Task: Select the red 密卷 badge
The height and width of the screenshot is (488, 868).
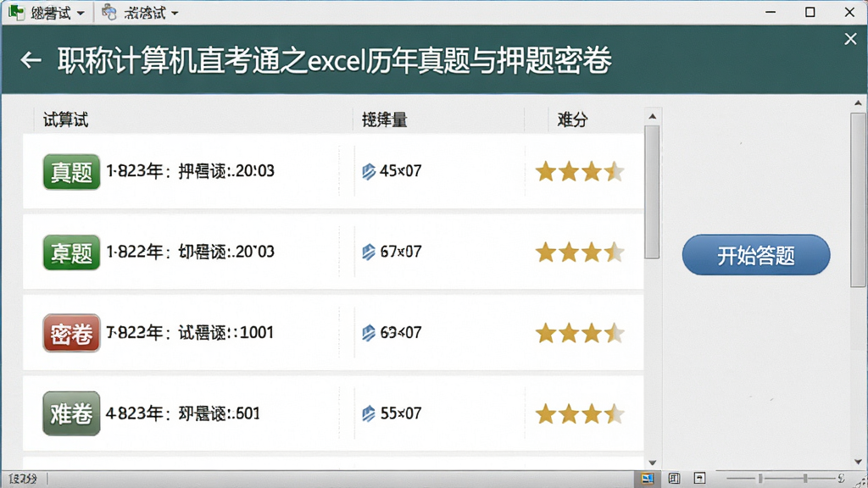Action: (x=71, y=333)
